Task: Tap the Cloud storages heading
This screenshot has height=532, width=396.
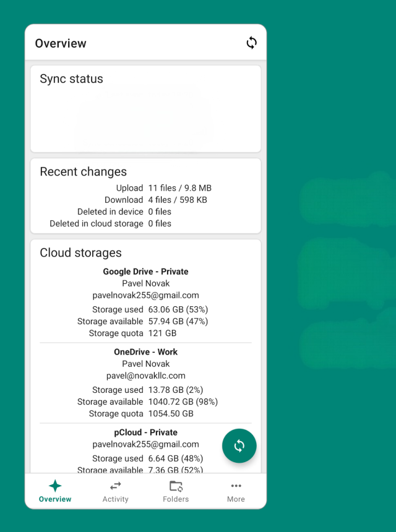Action: click(x=80, y=252)
